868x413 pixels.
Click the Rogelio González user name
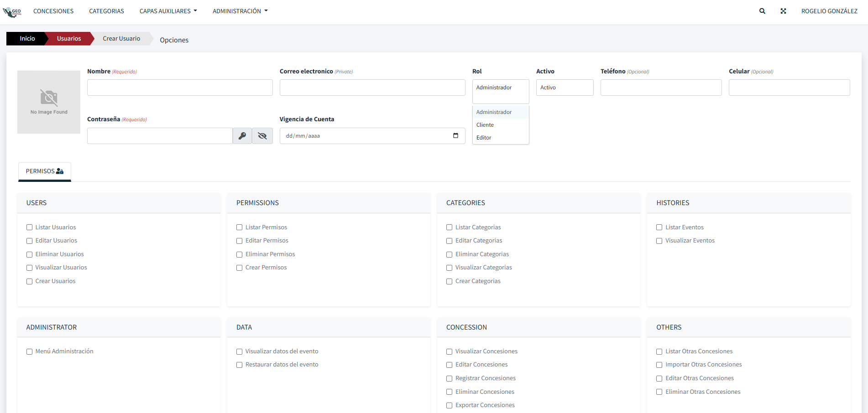[x=829, y=11]
